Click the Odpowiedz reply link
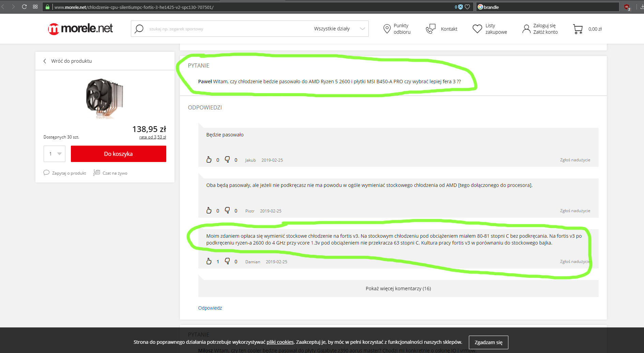The height and width of the screenshot is (353, 644). coord(210,308)
